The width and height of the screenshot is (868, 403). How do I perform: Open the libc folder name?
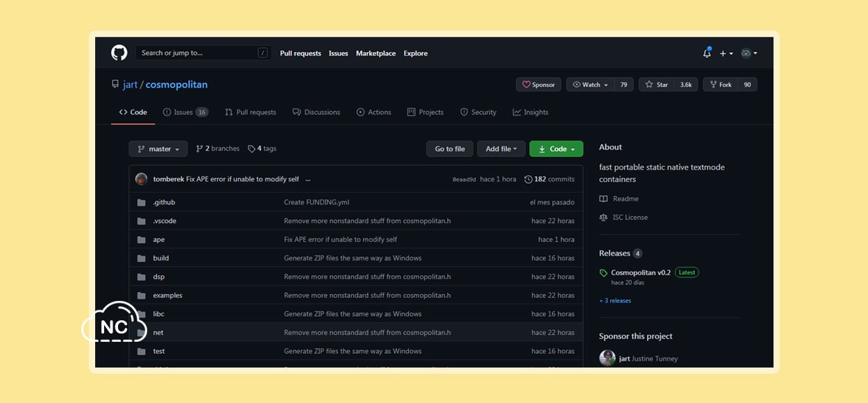tap(159, 314)
